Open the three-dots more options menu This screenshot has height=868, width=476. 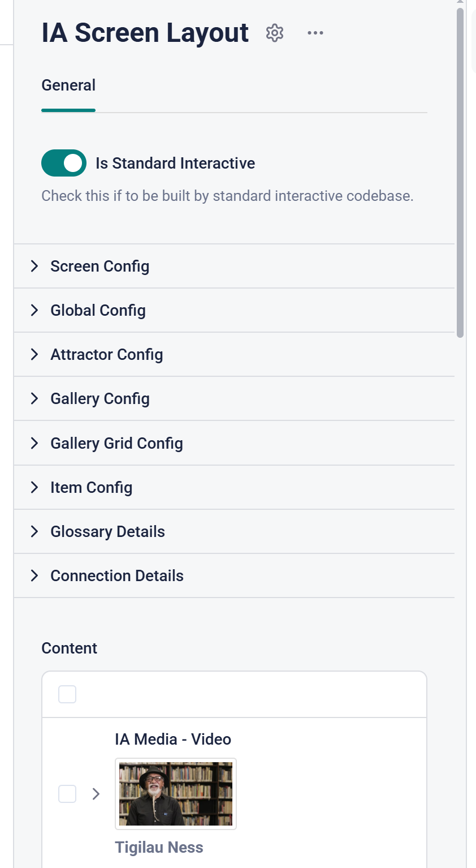click(315, 33)
